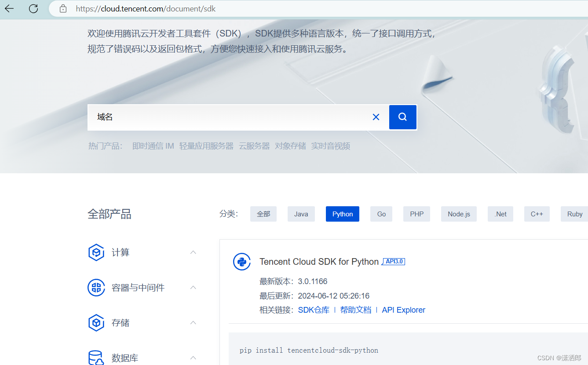588x365 pixels.
Task: Click Tencent Cloud SDK for Python title
Action: (319, 262)
